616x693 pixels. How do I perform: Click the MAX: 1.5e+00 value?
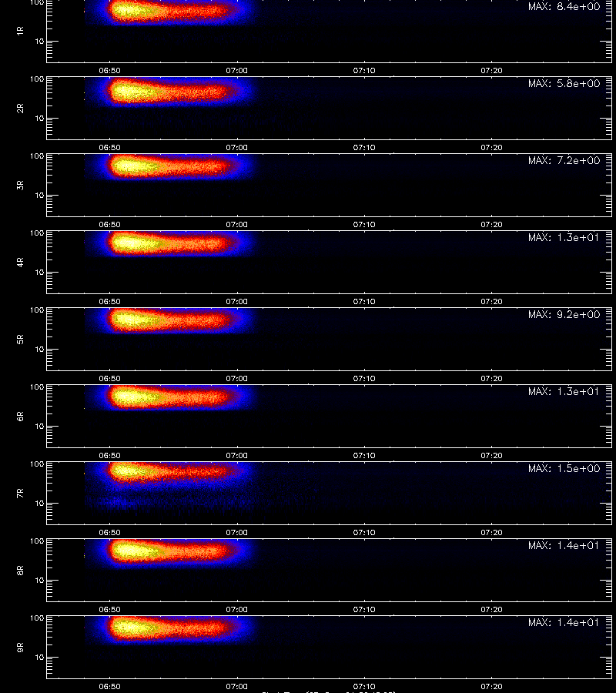pyautogui.click(x=564, y=468)
